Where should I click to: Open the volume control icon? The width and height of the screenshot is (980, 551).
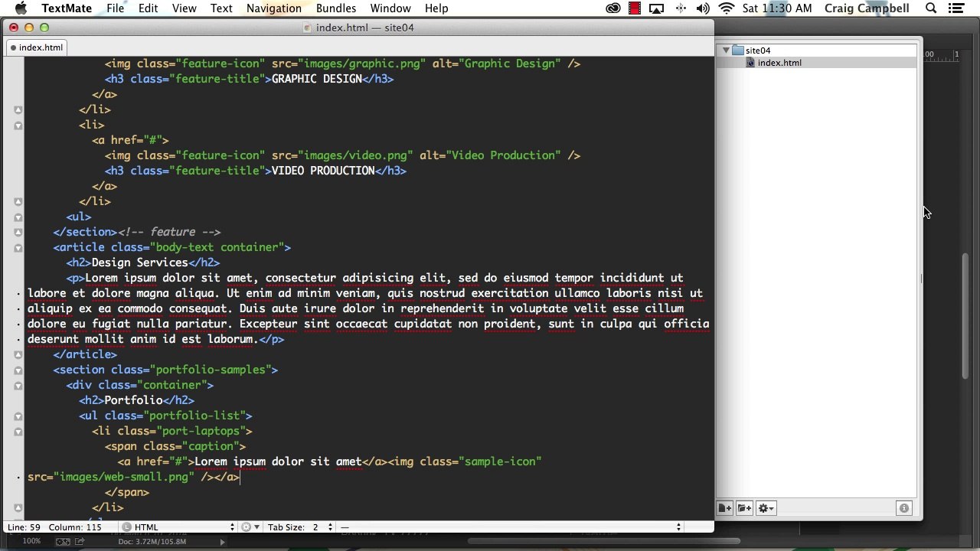703,8
